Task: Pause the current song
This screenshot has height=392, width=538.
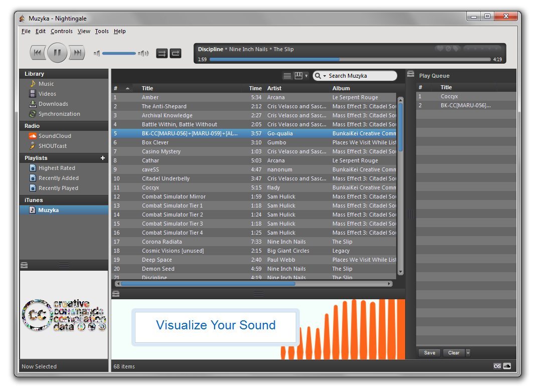Action: [x=57, y=53]
